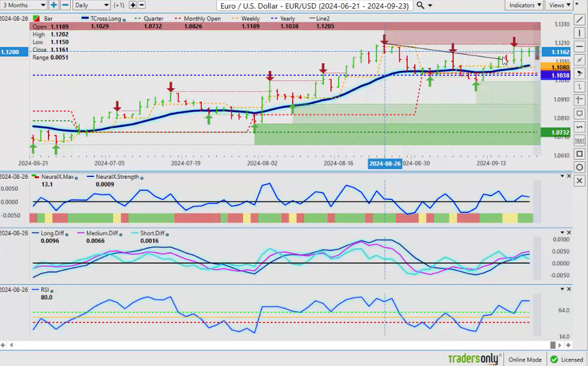Screen dimensions: 588x366
Task: Close the RSI indicator panel
Action: (569, 289)
